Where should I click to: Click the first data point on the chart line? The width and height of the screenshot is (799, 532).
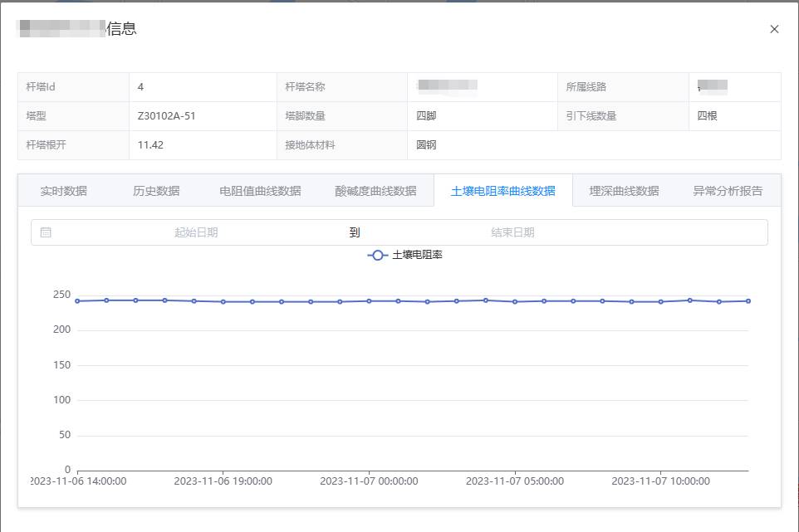[x=77, y=301]
